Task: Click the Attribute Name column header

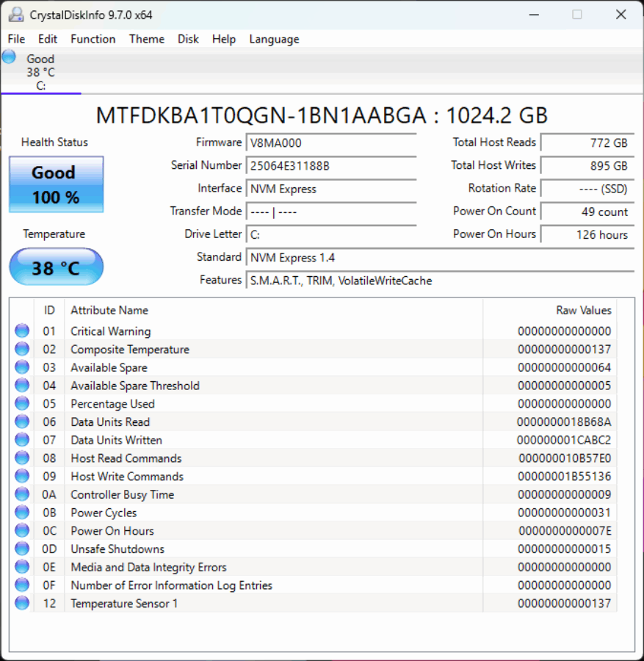Action: 273,310
